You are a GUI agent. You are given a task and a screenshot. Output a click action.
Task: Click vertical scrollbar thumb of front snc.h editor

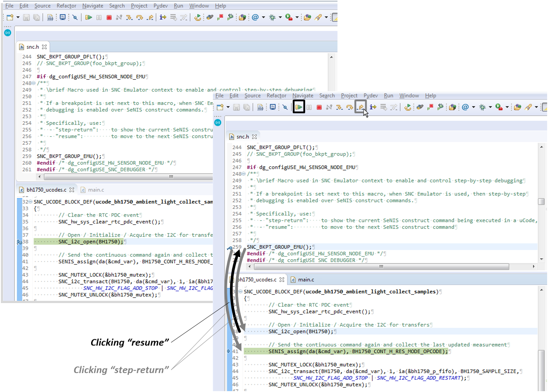(541, 201)
